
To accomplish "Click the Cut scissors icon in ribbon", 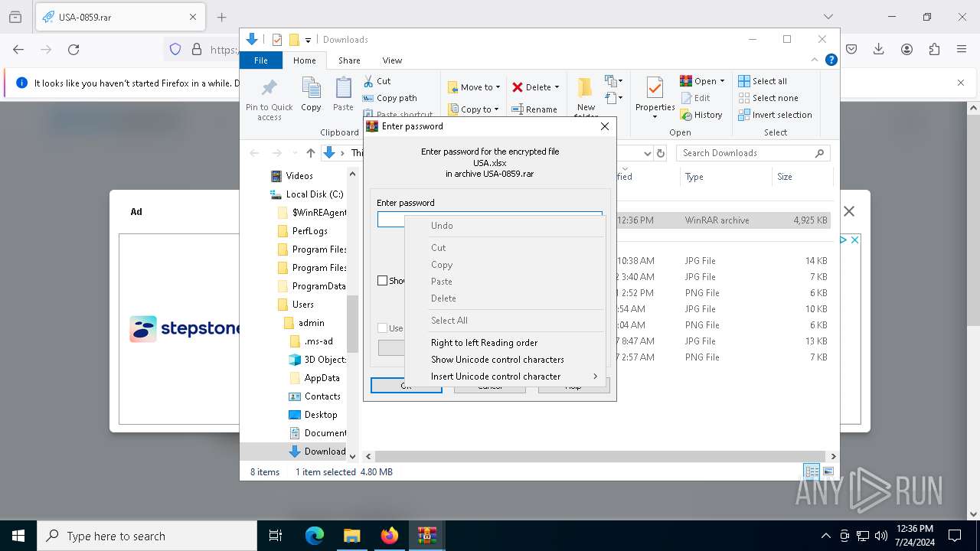I will (368, 81).
